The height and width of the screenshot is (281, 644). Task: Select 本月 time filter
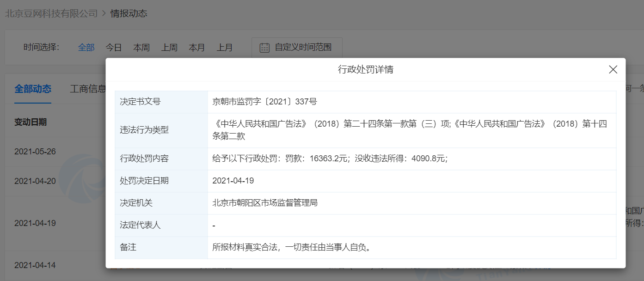[197, 48]
